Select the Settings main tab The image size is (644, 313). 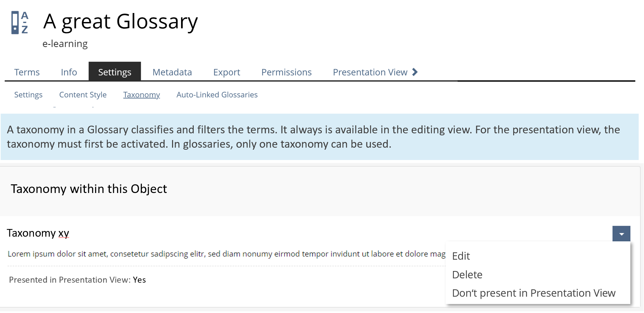pos(114,72)
